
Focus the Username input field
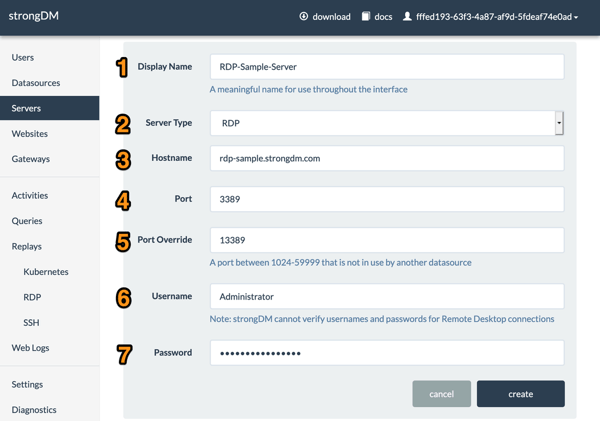pos(387,296)
